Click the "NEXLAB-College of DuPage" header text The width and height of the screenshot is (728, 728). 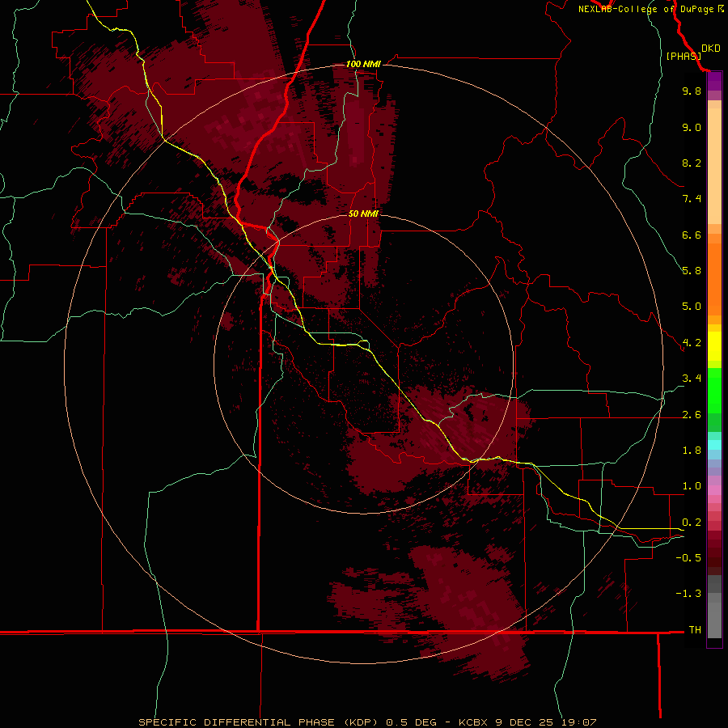(648, 9)
